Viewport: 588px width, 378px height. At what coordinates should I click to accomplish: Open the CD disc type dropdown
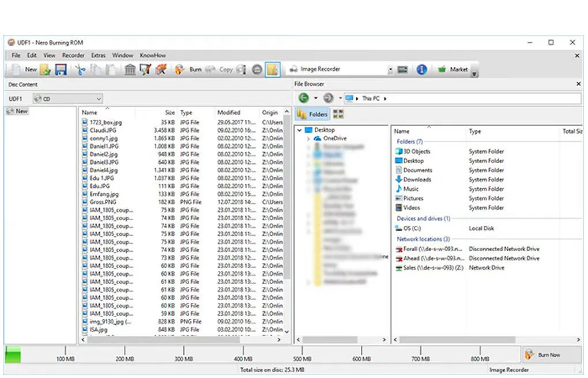[68, 99]
